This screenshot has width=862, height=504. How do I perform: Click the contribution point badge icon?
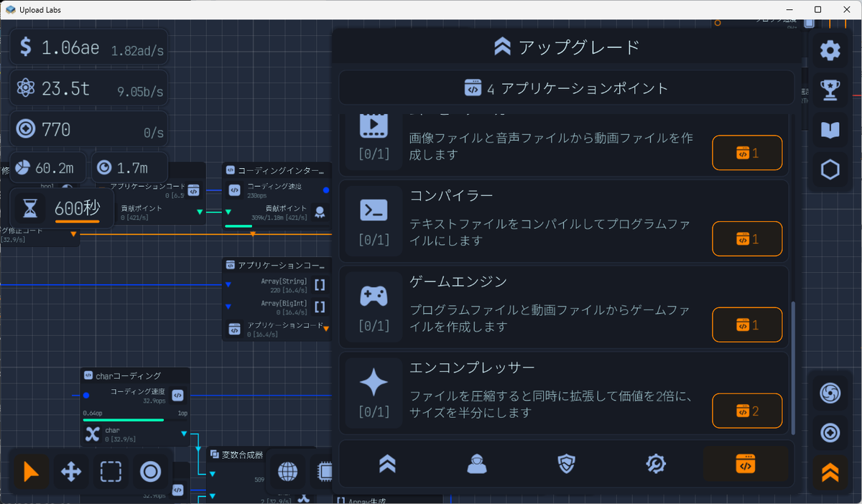tap(320, 212)
